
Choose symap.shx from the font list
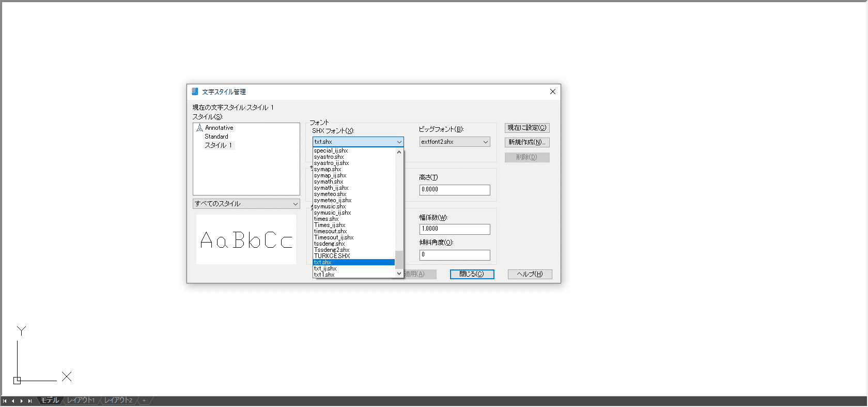coord(354,169)
